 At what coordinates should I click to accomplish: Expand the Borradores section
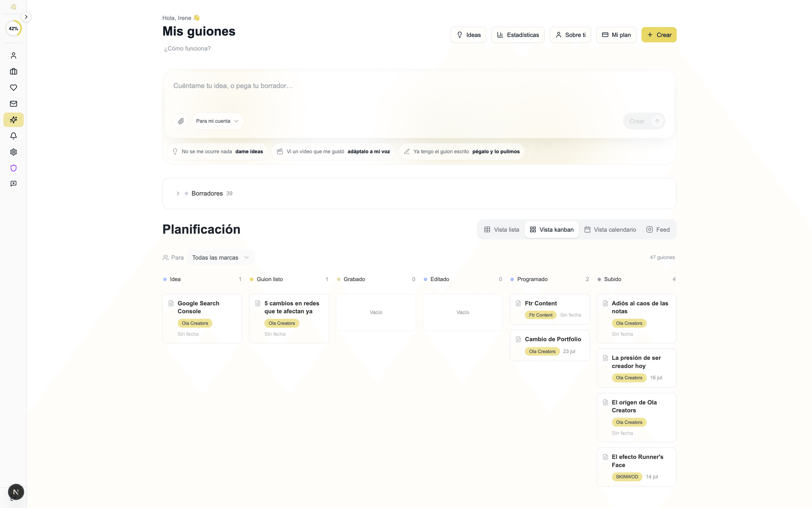pos(419,194)
